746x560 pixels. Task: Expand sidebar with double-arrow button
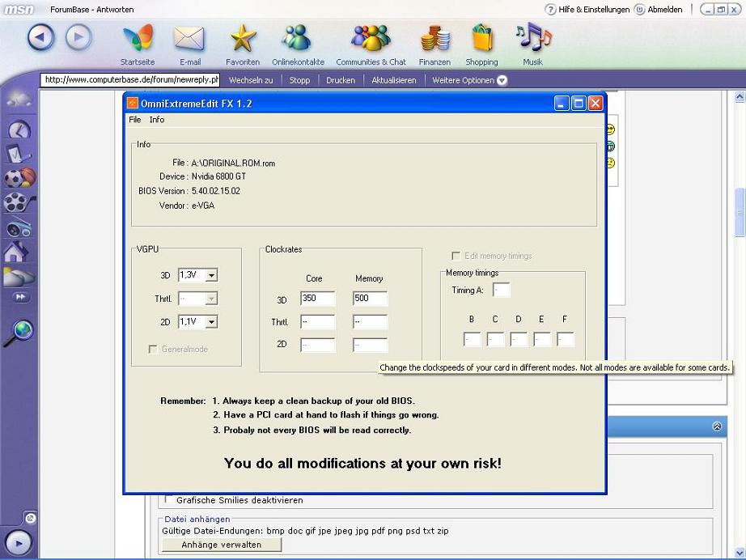click(x=20, y=297)
